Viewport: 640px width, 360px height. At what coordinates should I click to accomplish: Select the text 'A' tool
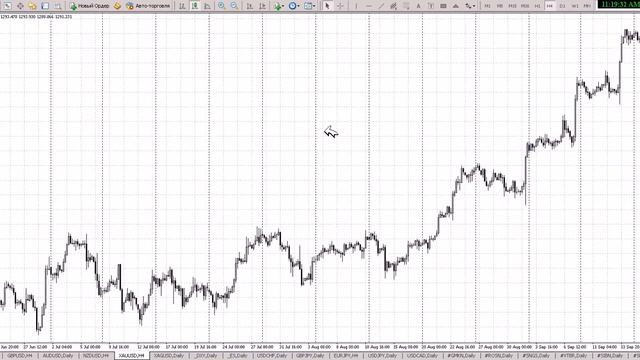[x=418, y=6]
